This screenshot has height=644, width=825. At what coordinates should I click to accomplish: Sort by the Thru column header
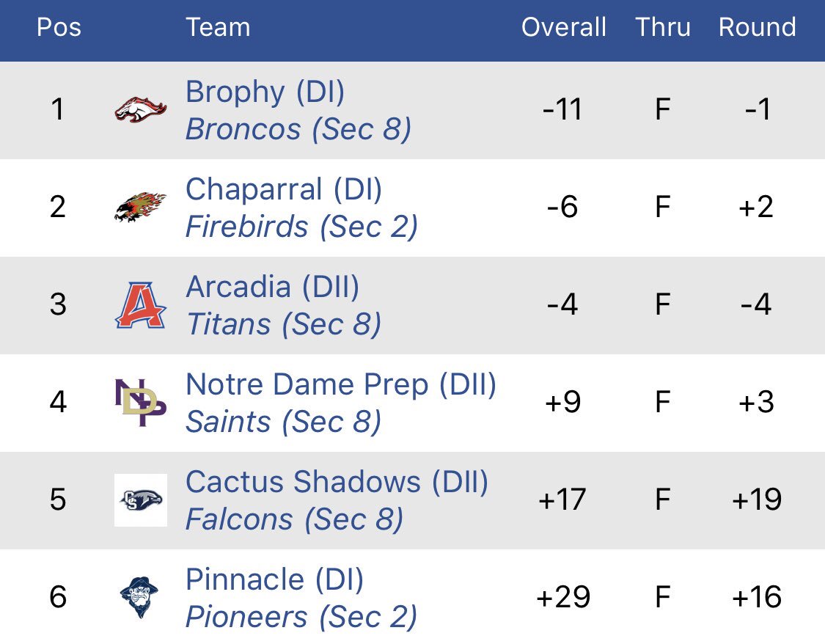(x=662, y=27)
